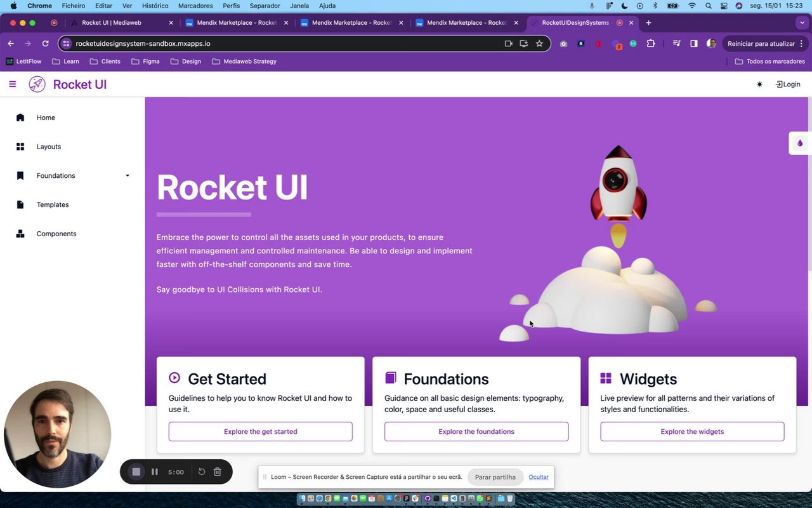Click the Templates document icon
Viewport: 812px width, 508px height.
coord(20,204)
